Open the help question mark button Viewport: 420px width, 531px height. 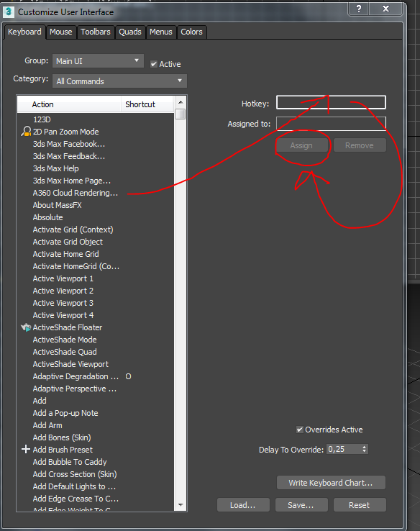coord(358,9)
